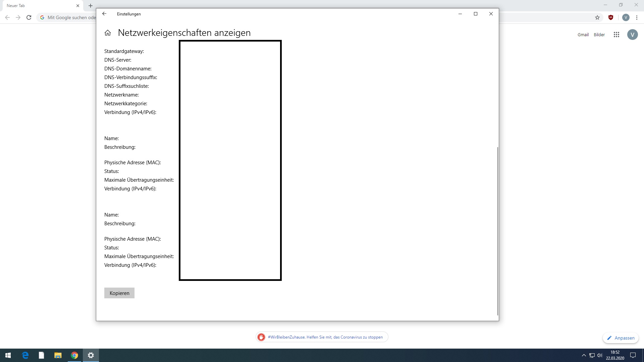Open File Explorer from the taskbar
Image resolution: width=644 pixels, height=362 pixels.
(x=58, y=355)
